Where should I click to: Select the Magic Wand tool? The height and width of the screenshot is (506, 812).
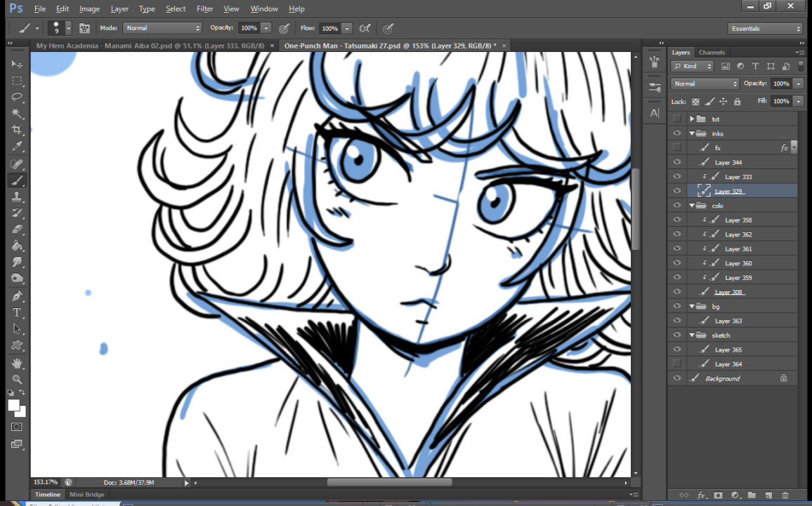coord(17,113)
